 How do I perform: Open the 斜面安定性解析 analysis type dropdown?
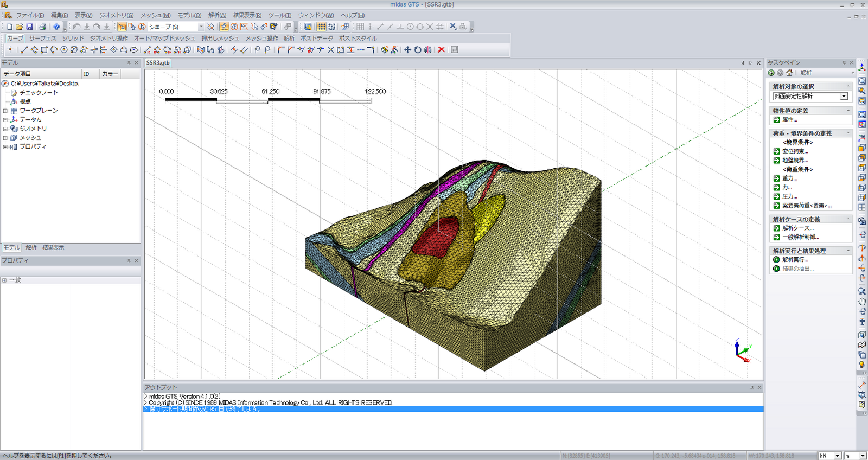[x=844, y=96]
